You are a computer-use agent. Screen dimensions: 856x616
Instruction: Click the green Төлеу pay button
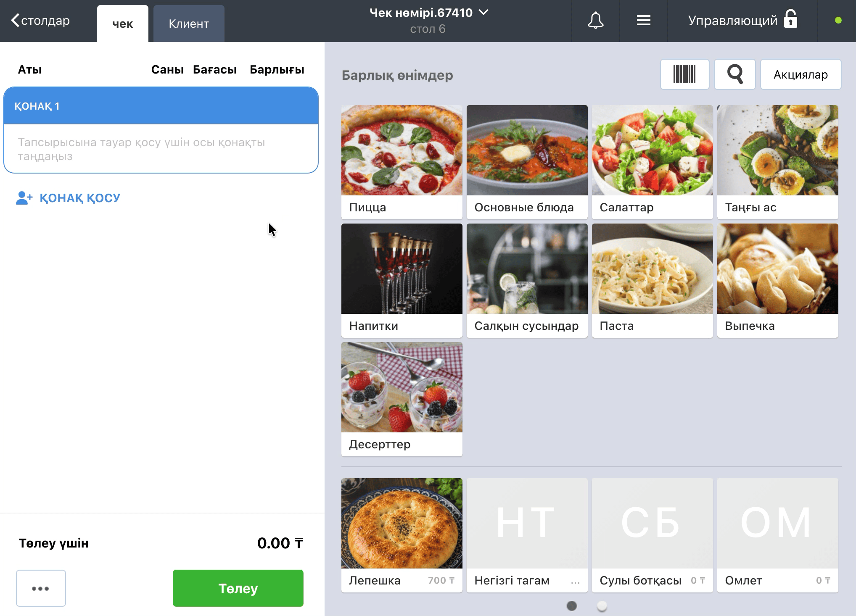(238, 588)
